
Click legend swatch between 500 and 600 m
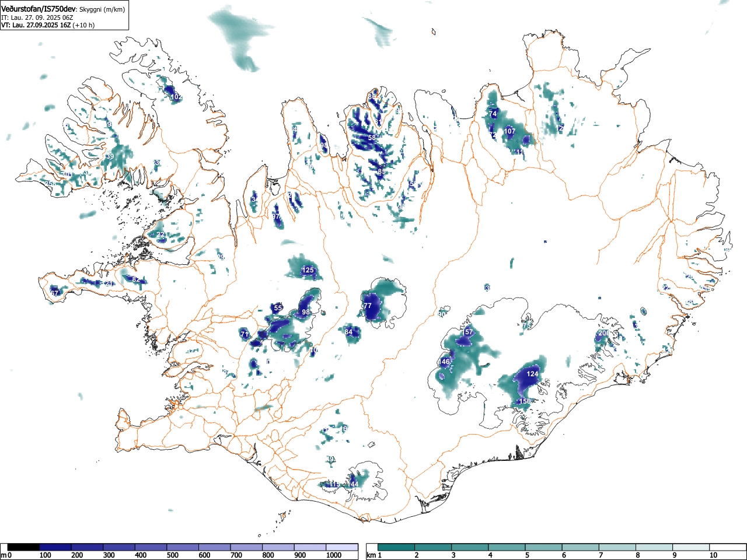pos(183,547)
